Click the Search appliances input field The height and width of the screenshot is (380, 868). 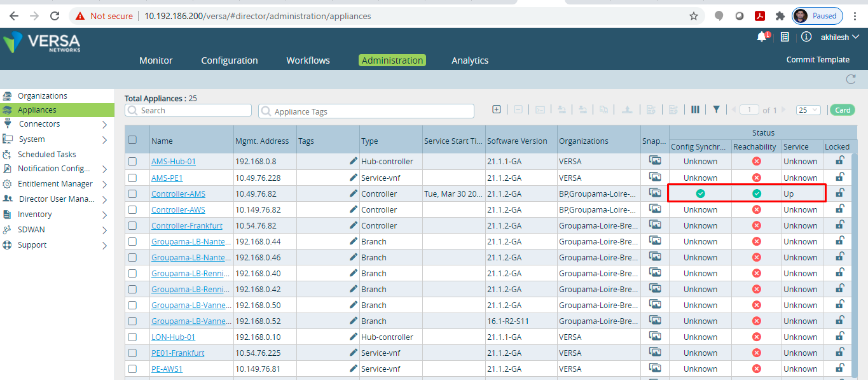point(188,110)
